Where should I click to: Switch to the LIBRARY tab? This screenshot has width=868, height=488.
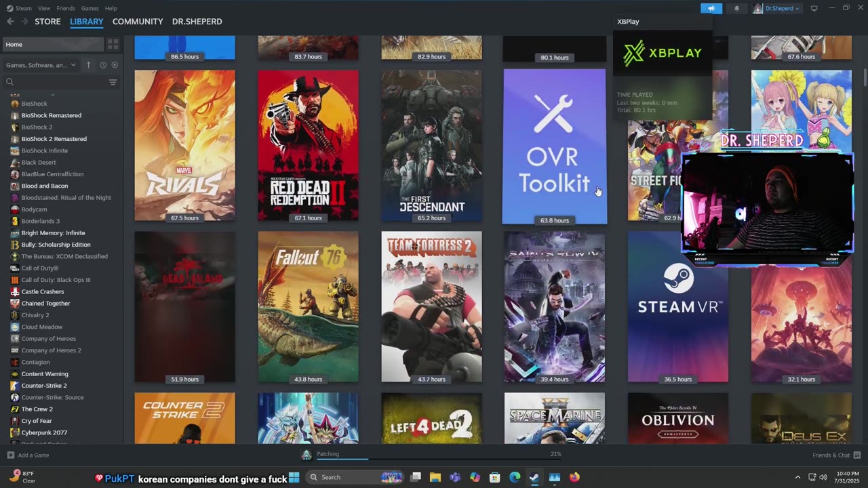87,22
